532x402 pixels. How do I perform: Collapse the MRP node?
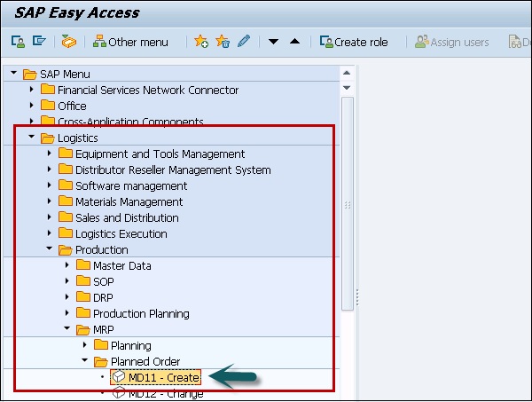tap(67, 328)
